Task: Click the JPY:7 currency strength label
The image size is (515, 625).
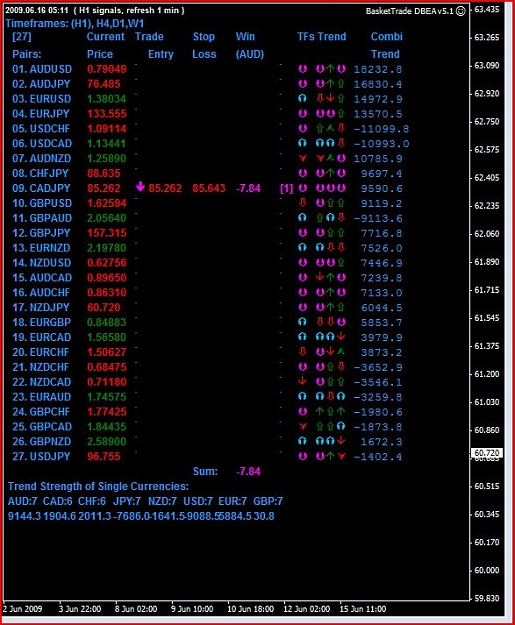Action: (x=127, y=501)
